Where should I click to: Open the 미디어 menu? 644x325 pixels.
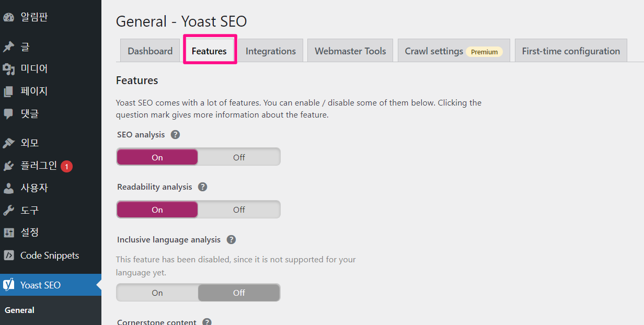51,69
